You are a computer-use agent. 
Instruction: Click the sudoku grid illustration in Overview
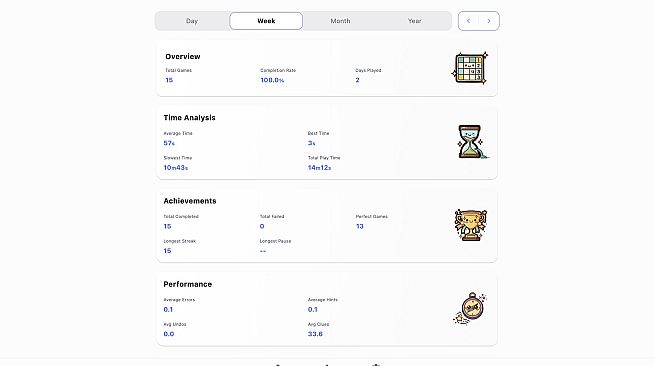(x=470, y=68)
